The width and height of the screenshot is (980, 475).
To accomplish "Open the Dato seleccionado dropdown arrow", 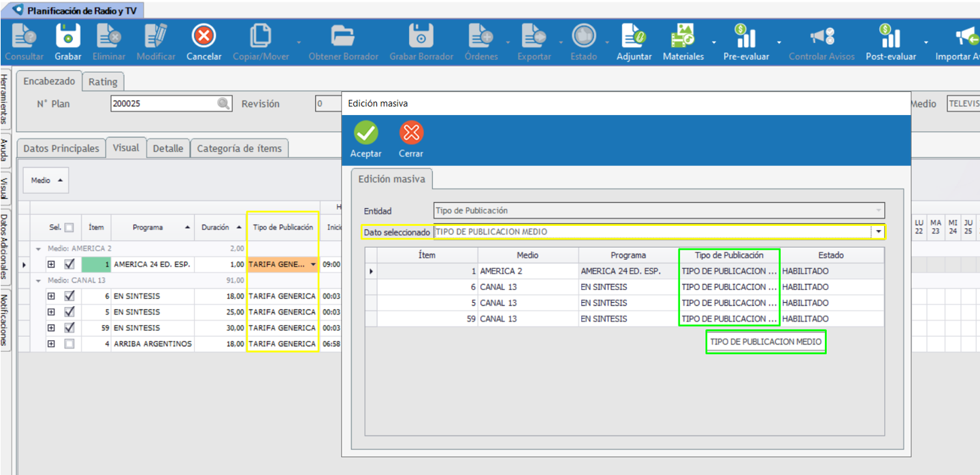I will (x=879, y=232).
